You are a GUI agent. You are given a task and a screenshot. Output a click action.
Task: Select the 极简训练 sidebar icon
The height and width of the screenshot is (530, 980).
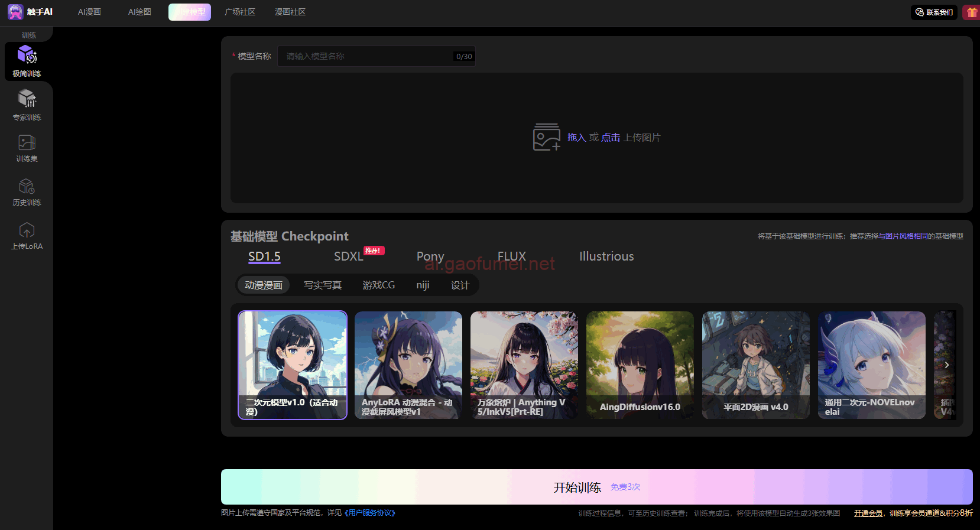pyautogui.click(x=27, y=56)
